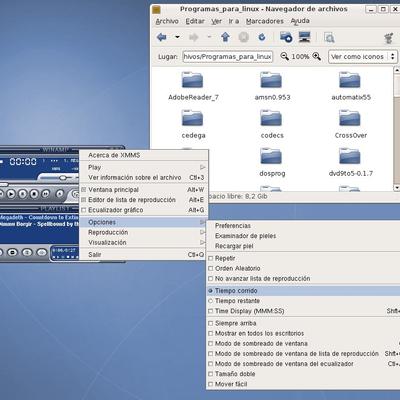Open Examinador de pieles

pyautogui.click(x=303, y=236)
